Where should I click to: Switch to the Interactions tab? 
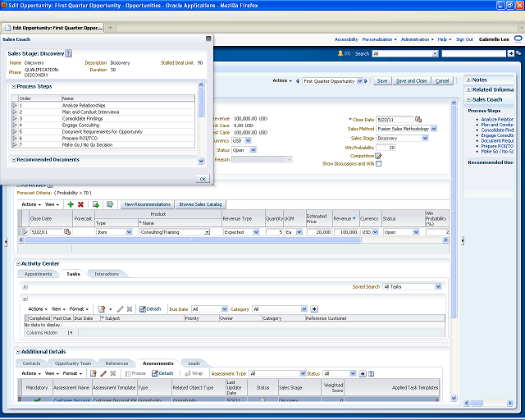[107, 274]
